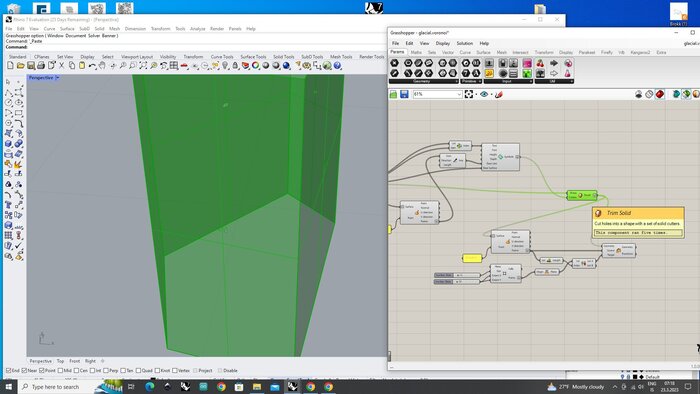Click the Grasshopper Open file green icon
This screenshot has height=394, width=700.
coord(393,94)
